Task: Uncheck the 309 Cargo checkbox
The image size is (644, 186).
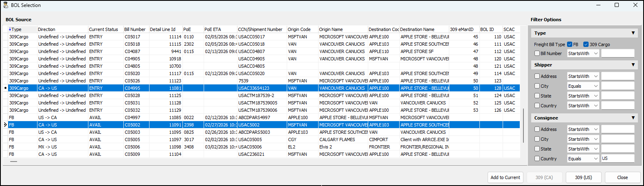Action: tap(586, 44)
